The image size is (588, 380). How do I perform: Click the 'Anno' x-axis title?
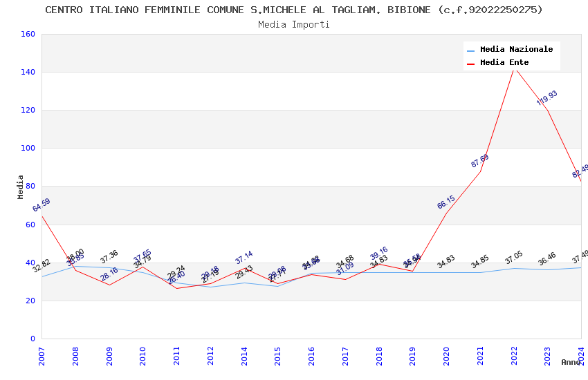click(x=571, y=362)
